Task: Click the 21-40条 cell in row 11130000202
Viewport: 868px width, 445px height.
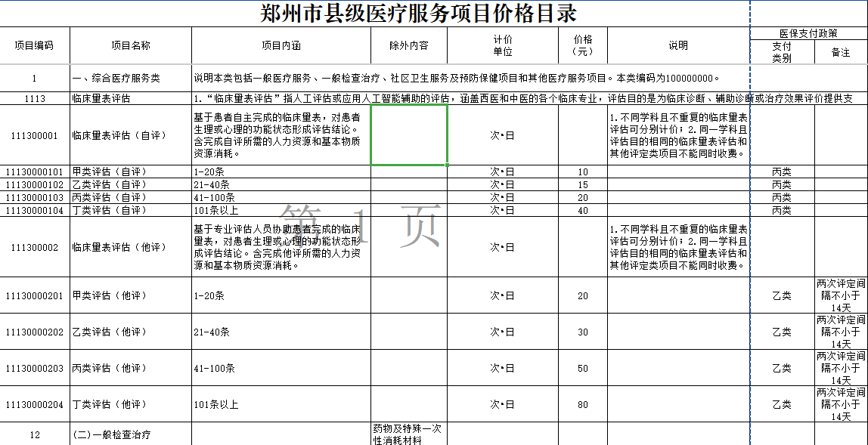Action: coord(281,332)
